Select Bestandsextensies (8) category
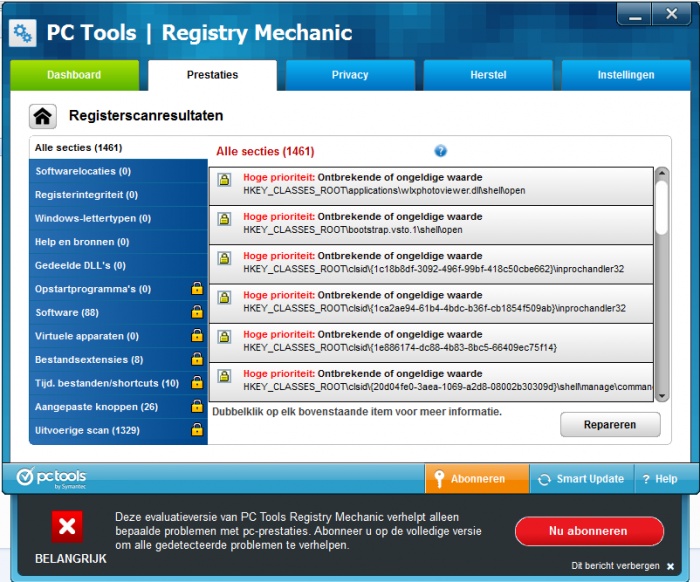Image resolution: width=700 pixels, height=582 pixels. tap(118, 360)
